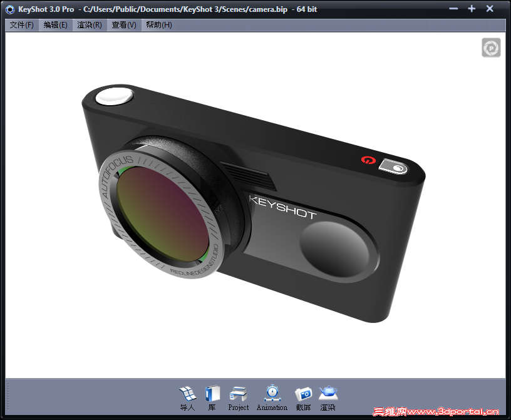Open the 渲染(R) menu
Viewport: 511px width, 420px height.
click(89, 25)
